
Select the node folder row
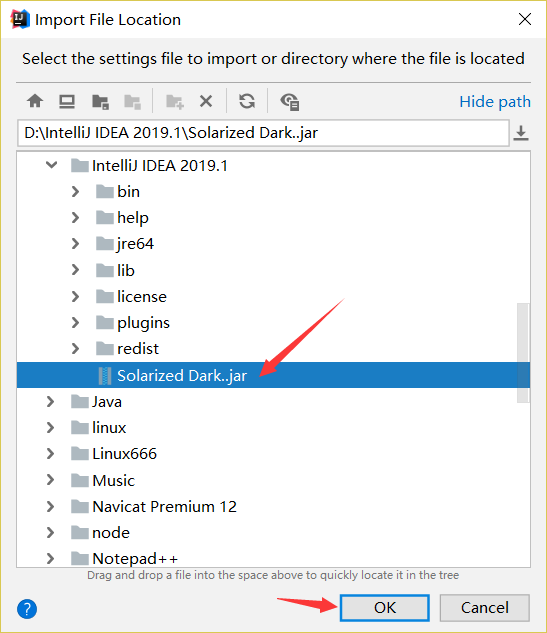coord(273,532)
